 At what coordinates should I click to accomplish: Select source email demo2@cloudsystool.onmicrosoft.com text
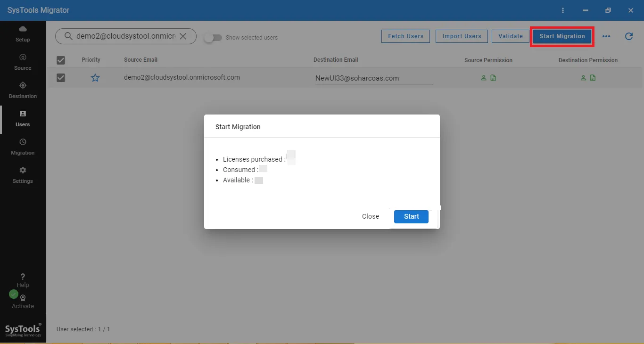[182, 77]
